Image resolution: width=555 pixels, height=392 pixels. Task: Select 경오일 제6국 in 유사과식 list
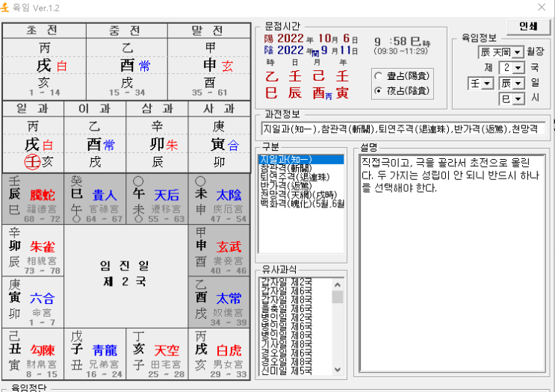287,353
